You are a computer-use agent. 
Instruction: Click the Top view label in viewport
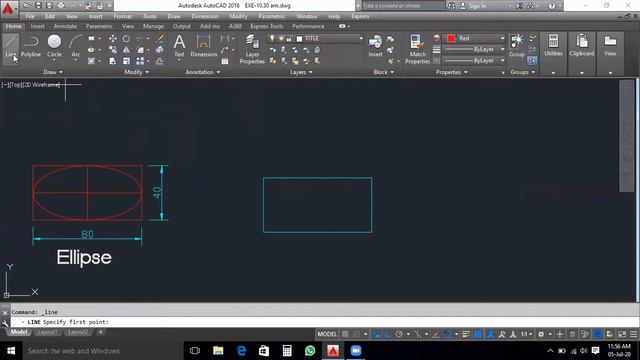[16, 85]
